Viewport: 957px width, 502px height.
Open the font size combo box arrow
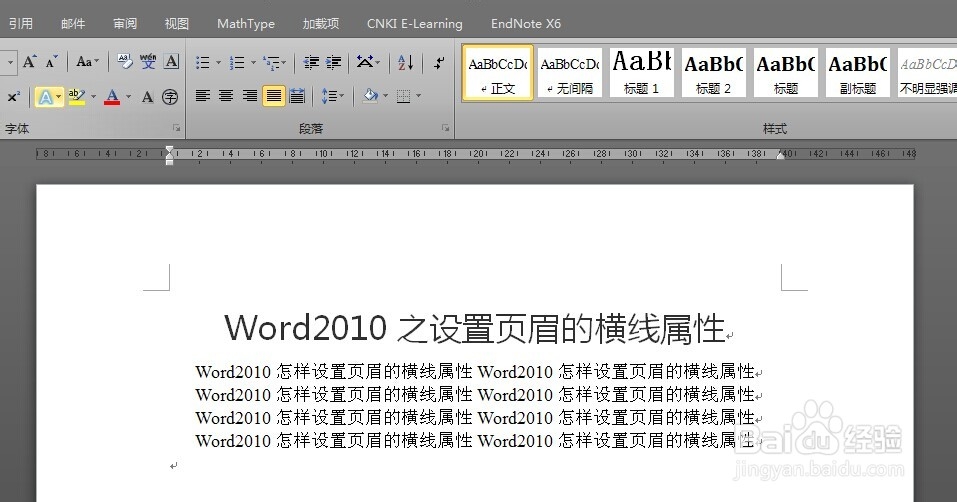pos(10,62)
